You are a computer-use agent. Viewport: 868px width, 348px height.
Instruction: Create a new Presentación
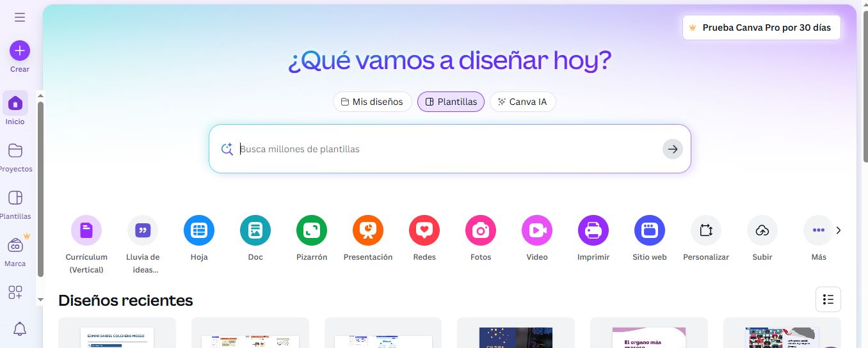(x=368, y=230)
